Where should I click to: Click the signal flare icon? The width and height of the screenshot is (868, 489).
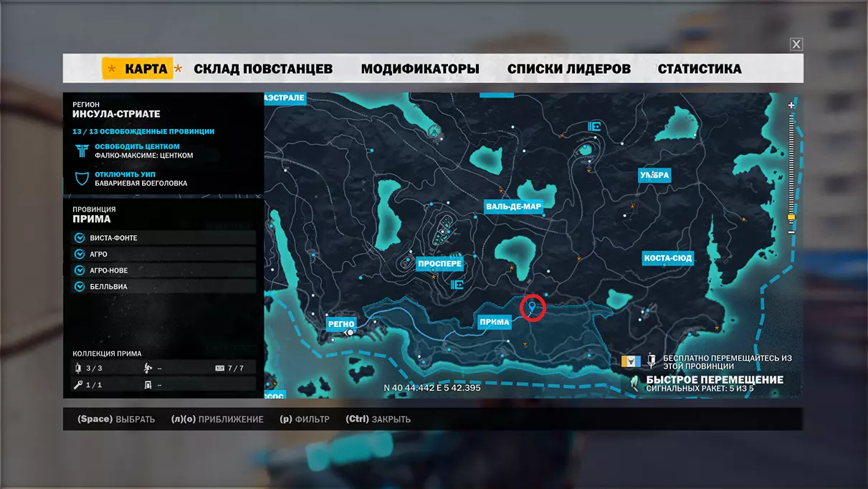(x=633, y=383)
